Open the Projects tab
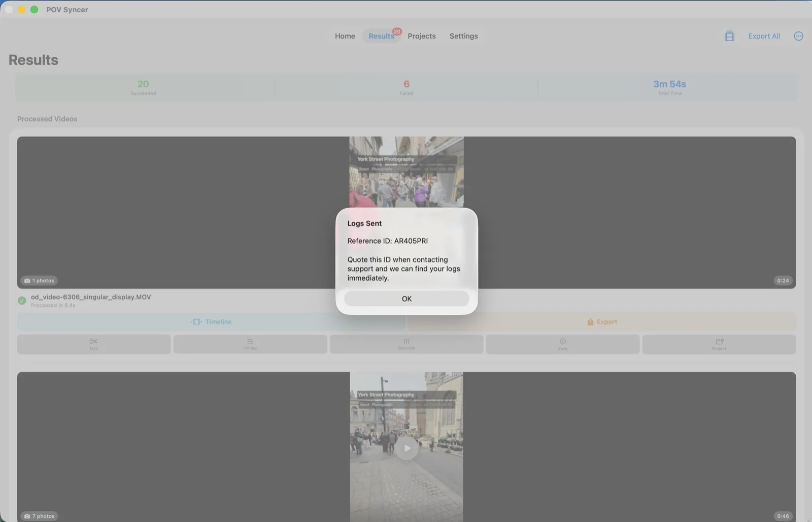This screenshot has width=812, height=522. [x=421, y=36]
